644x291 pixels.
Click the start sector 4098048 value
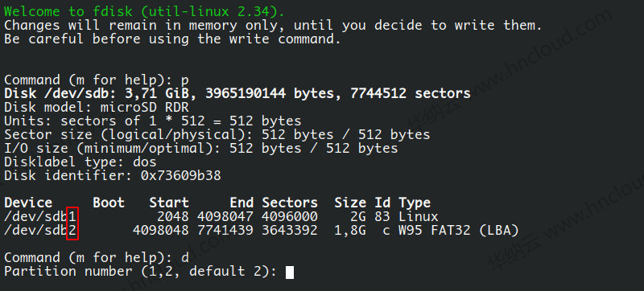(160, 231)
